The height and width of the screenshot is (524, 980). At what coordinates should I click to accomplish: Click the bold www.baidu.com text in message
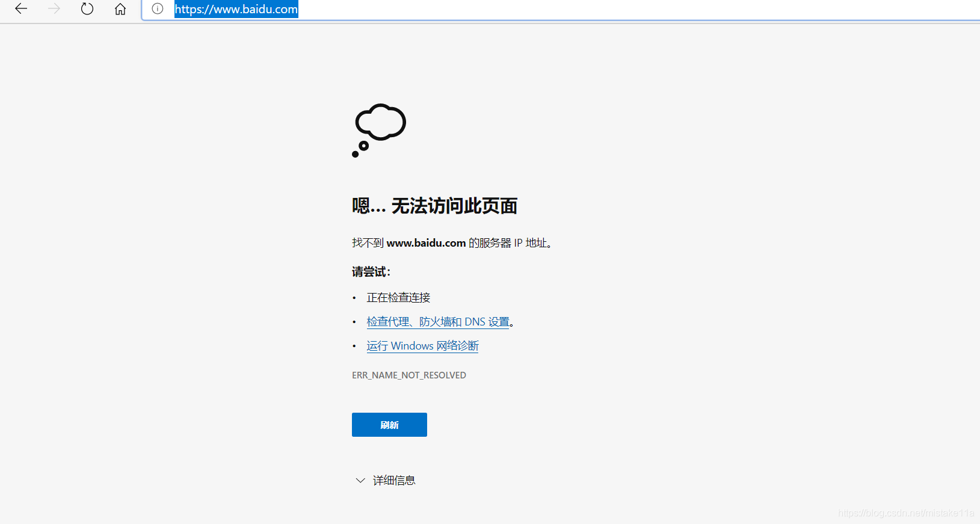coord(426,243)
